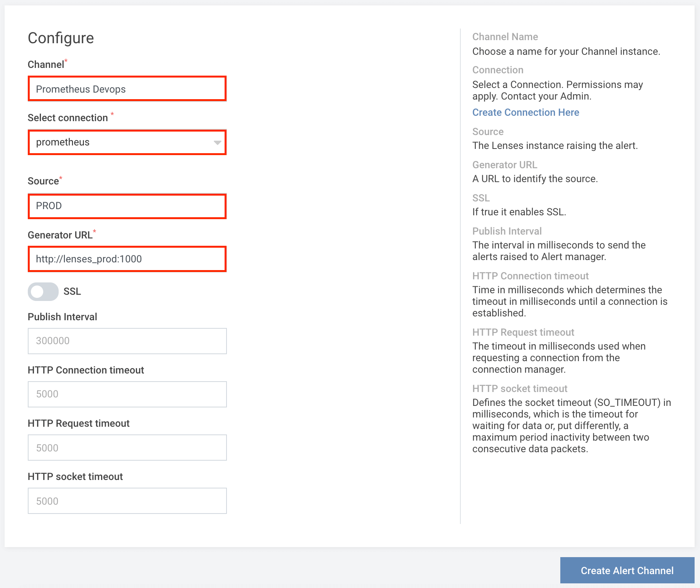
Task: Focus the Channel name input field
Action: (x=127, y=89)
